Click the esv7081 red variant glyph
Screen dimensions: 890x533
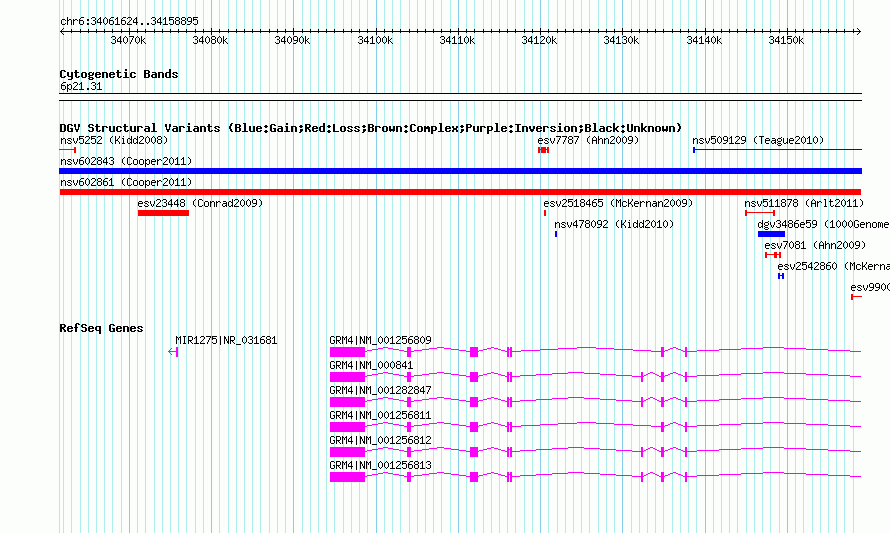coord(773,255)
